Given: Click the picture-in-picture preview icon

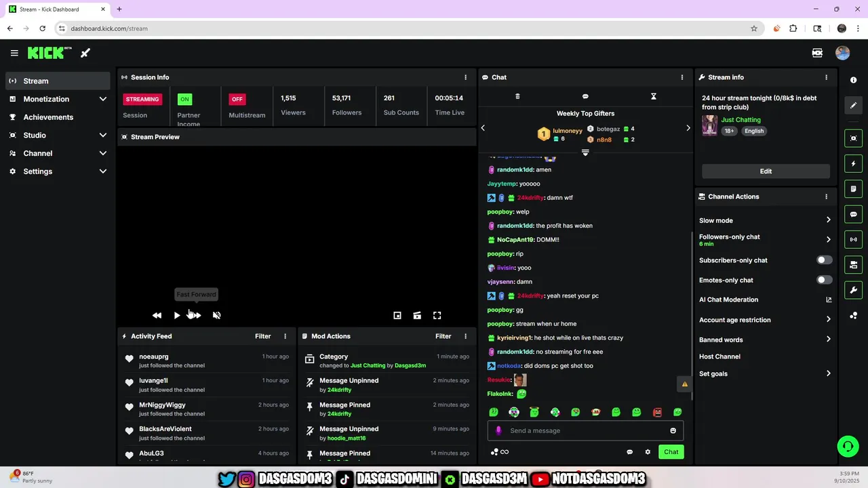Looking at the screenshot, I should coord(397,315).
